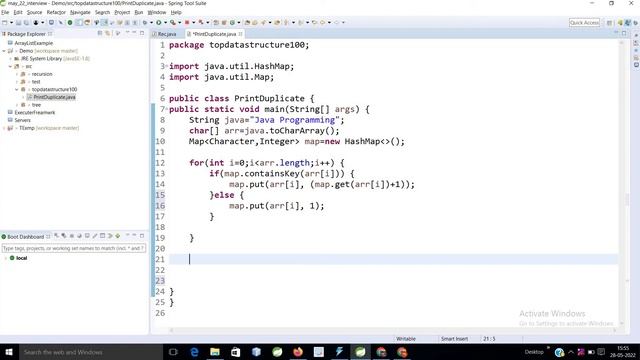The image size is (640, 360).
Task: Click the green Run toolbar button
Action: pyautogui.click(x=159, y=22)
